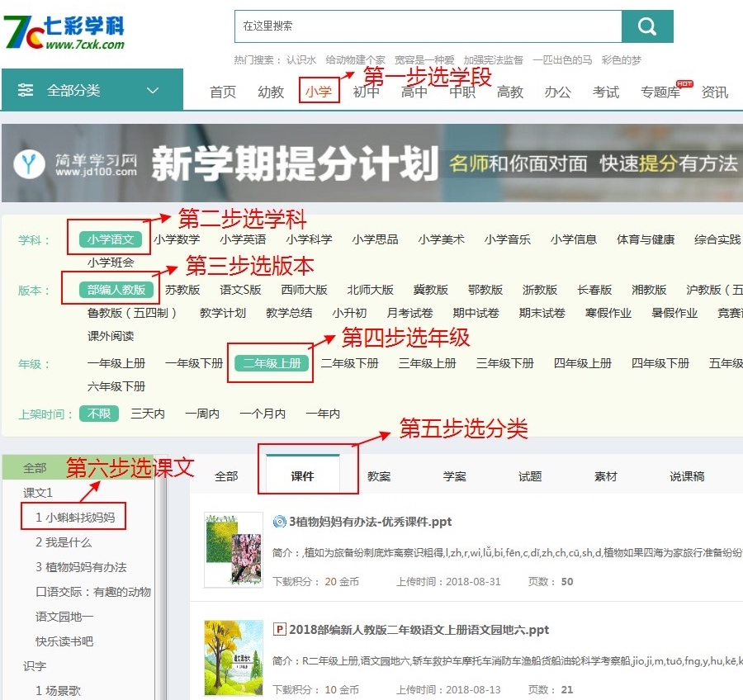
Task: Select 2 我是什么 lesson in sidebar
Action: [64, 542]
